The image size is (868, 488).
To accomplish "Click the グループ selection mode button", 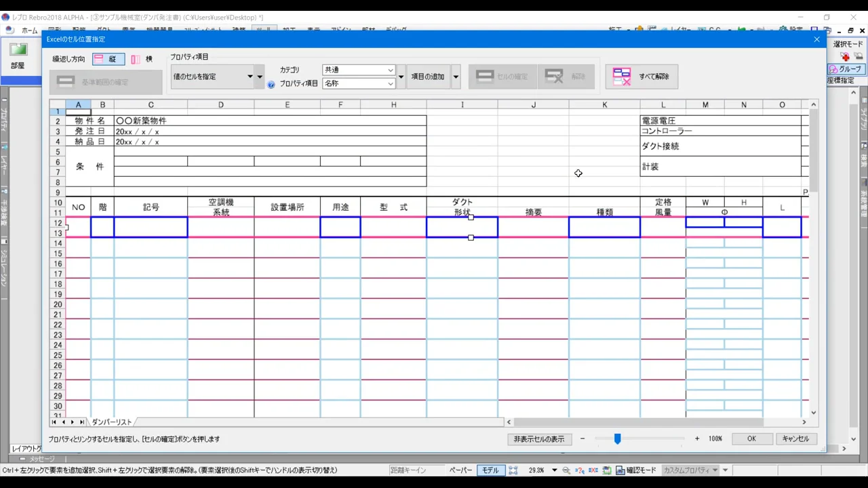I will (846, 69).
